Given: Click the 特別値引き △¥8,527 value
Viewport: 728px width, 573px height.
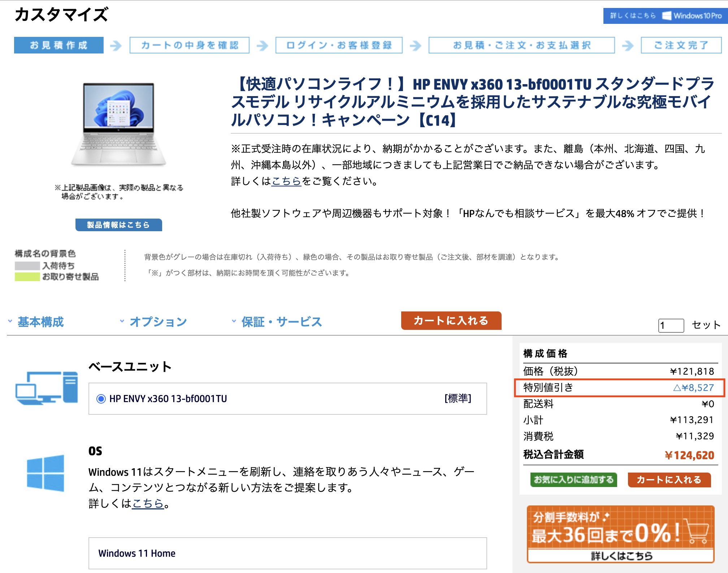Looking at the screenshot, I should 694,388.
